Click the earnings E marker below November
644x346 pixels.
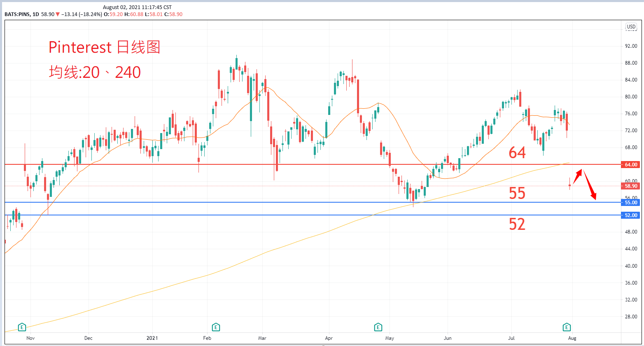pyautogui.click(x=22, y=328)
